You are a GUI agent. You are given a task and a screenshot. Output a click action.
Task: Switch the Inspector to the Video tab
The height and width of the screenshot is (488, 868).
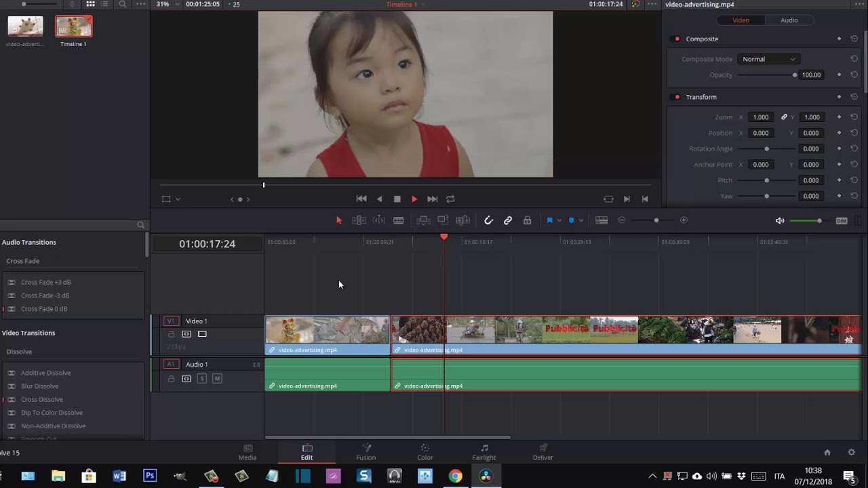pyautogui.click(x=741, y=20)
